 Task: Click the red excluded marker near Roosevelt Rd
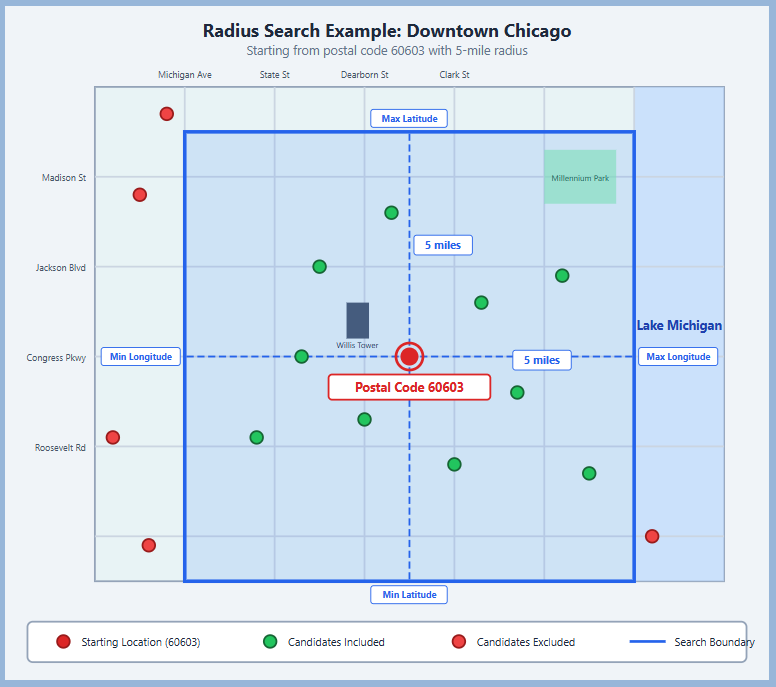[x=113, y=437]
